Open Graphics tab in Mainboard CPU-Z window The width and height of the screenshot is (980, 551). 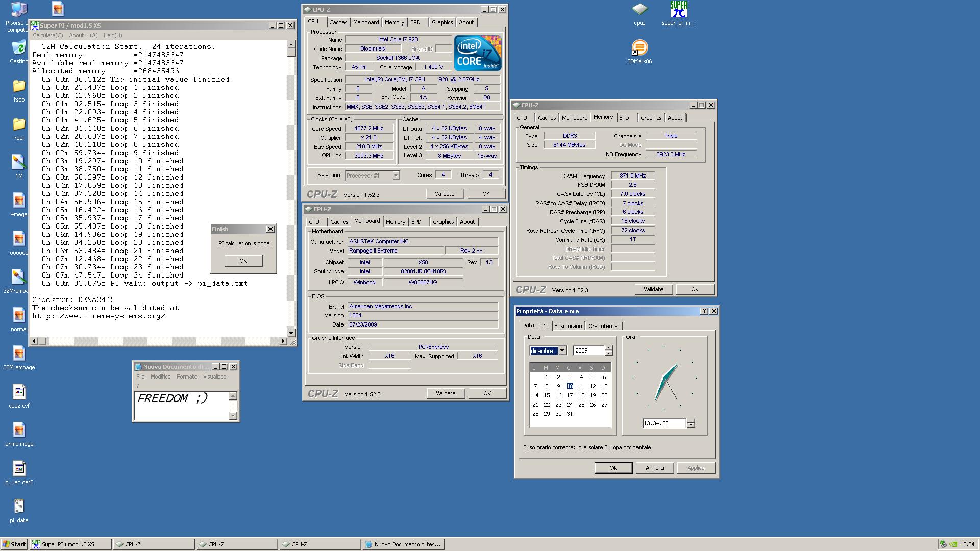coord(443,222)
